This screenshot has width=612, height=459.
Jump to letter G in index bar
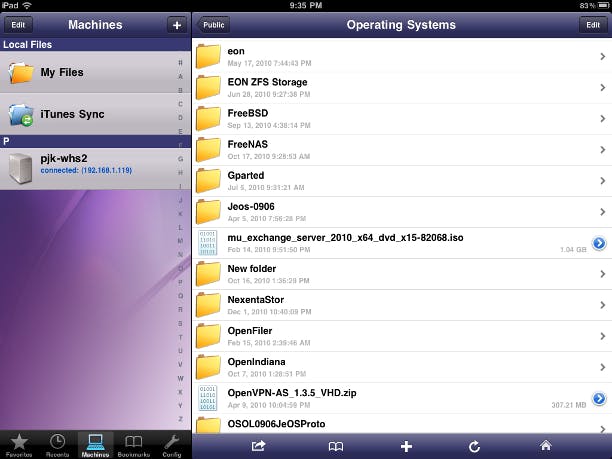click(x=180, y=159)
